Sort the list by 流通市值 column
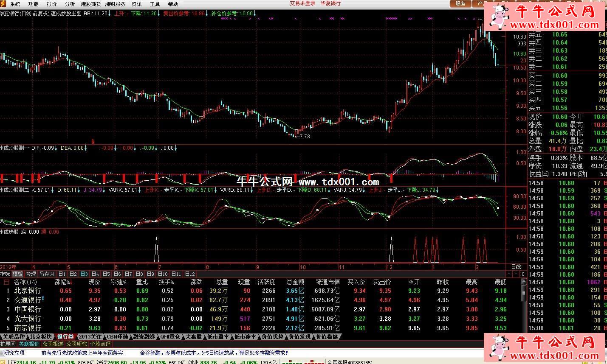The image size is (607, 364). point(328,282)
